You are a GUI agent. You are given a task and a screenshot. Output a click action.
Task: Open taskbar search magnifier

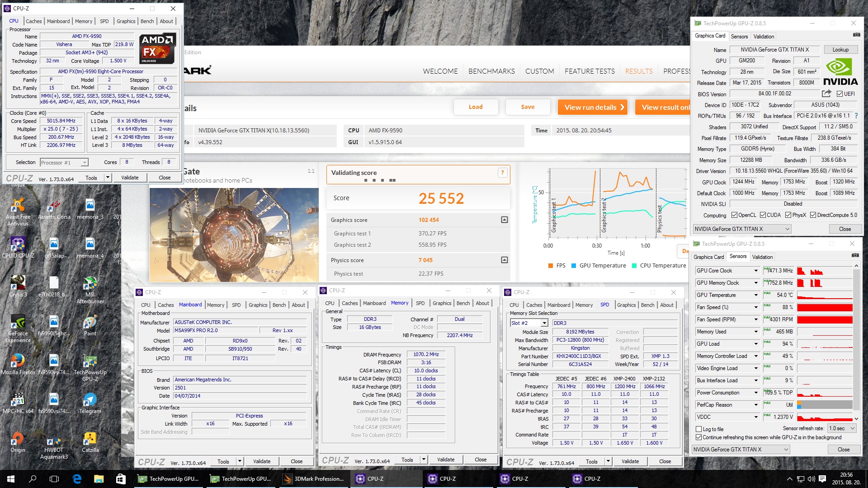pos(33,479)
